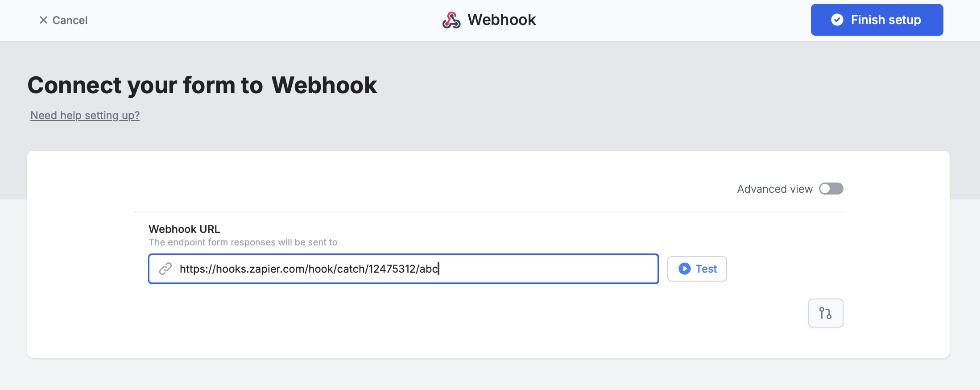The height and width of the screenshot is (390, 980).
Task: Click the X icon next to Cancel
Action: [x=43, y=20]
